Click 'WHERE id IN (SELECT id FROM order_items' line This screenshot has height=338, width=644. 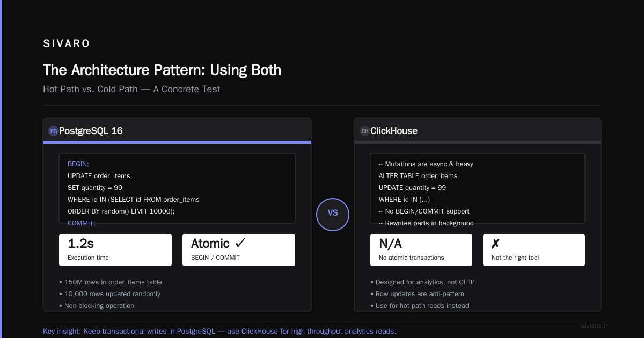pyautogui.click(x=134, y=199)
